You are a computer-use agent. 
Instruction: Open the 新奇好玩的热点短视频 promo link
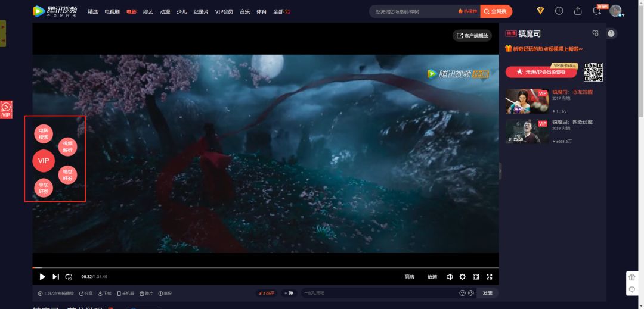pyautogui.click(x=544, y=49)
